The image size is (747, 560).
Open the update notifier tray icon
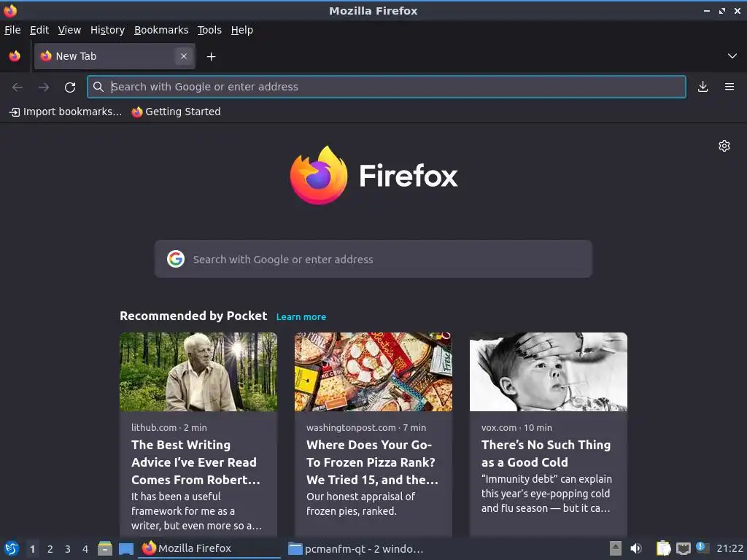(703, 548)
